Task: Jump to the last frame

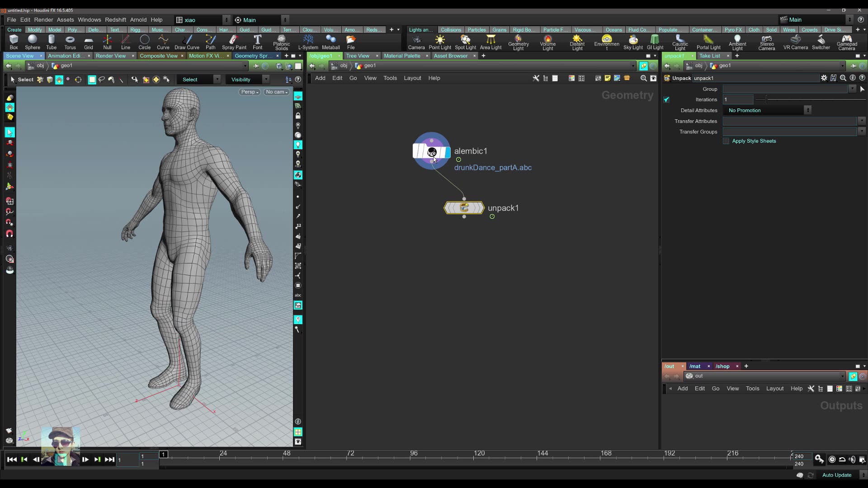Action: (x=109, y=460)
